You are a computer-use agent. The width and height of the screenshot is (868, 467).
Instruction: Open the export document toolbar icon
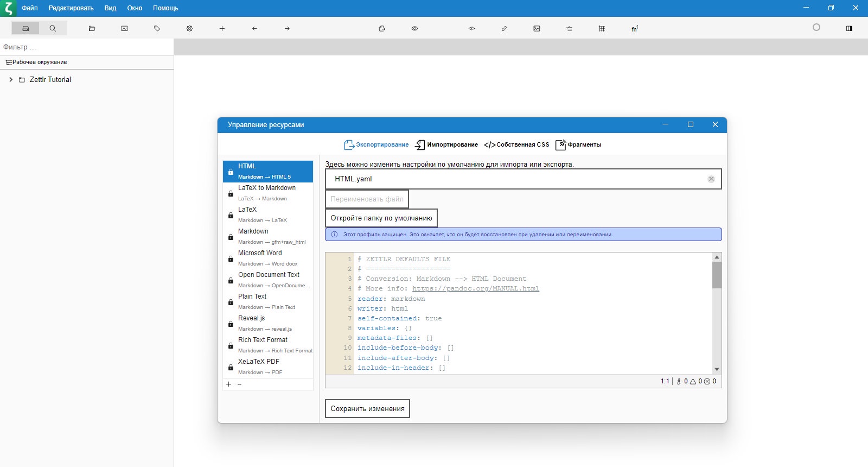tap(382, 28)
